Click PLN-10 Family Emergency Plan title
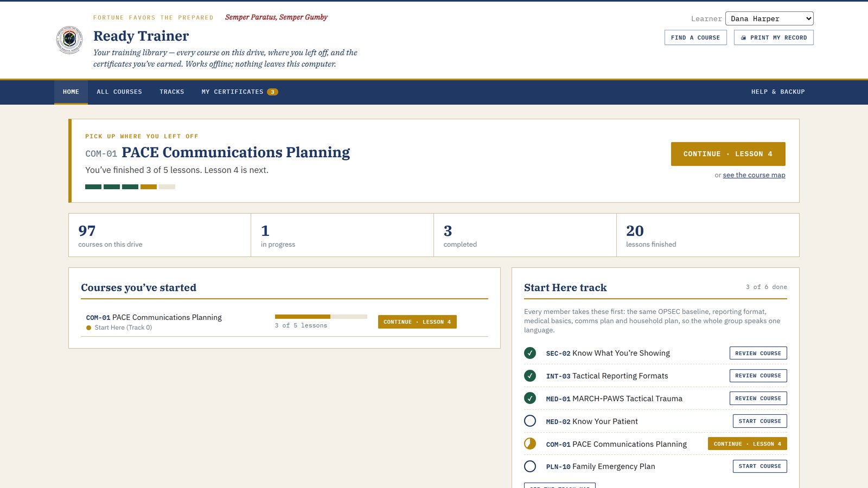868x488 pixels. click(x=601, y=466)
